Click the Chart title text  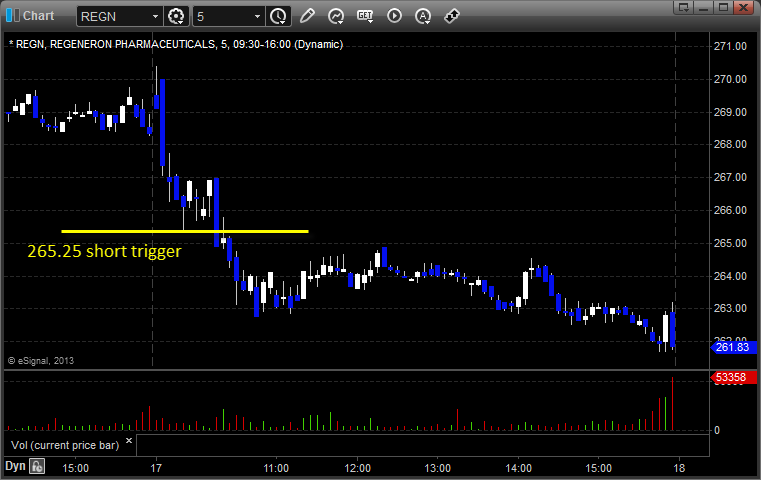(38, 16)
